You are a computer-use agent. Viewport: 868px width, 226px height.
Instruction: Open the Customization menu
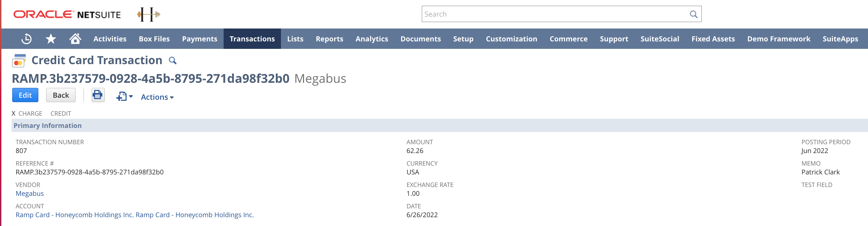click(x=511, y=39)
